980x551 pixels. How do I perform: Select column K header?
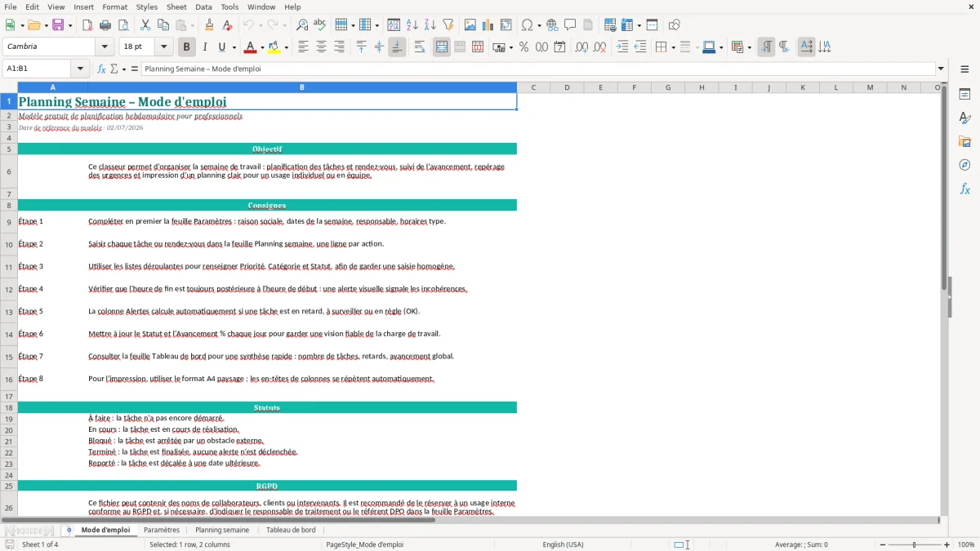[802, 87]
